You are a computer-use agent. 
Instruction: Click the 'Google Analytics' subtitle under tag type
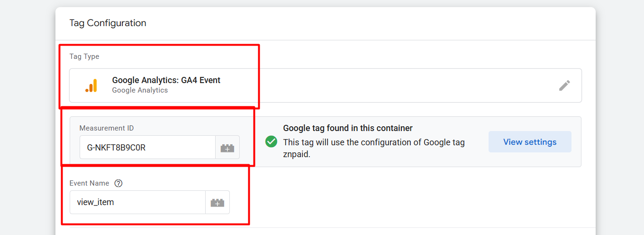pos(140,90)
